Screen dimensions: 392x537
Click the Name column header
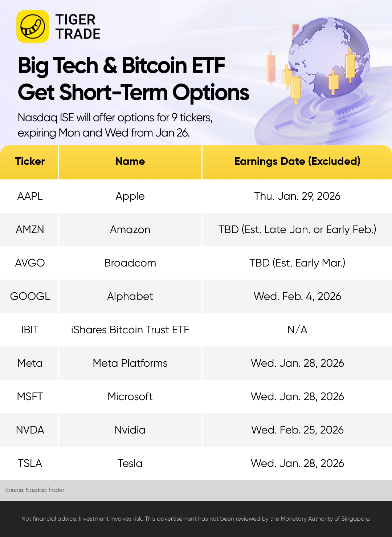tap(130, 162)
